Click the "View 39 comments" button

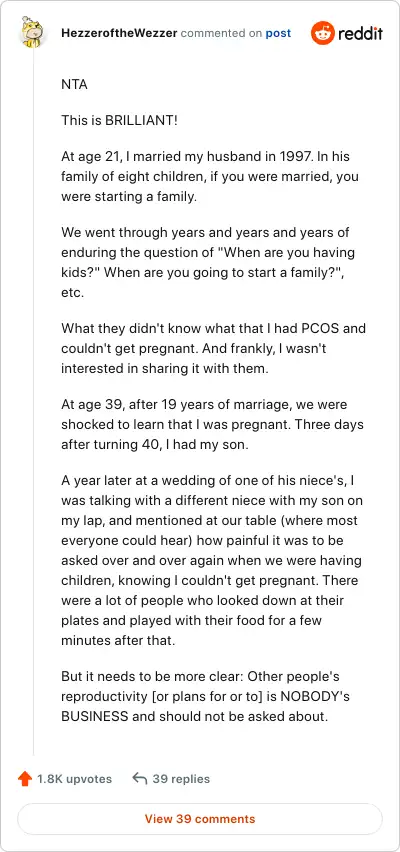point(200,819)
